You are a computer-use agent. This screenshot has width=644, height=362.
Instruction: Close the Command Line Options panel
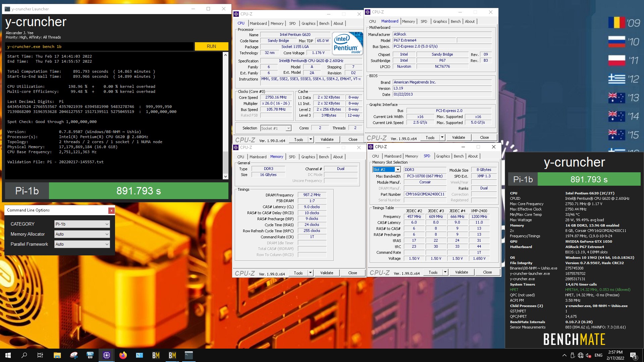pyautogui.click(x=111, y=210)
